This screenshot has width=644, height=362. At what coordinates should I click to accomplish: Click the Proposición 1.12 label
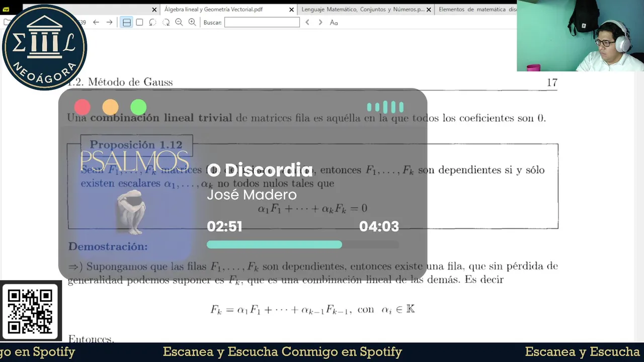[x=136, y=145]
